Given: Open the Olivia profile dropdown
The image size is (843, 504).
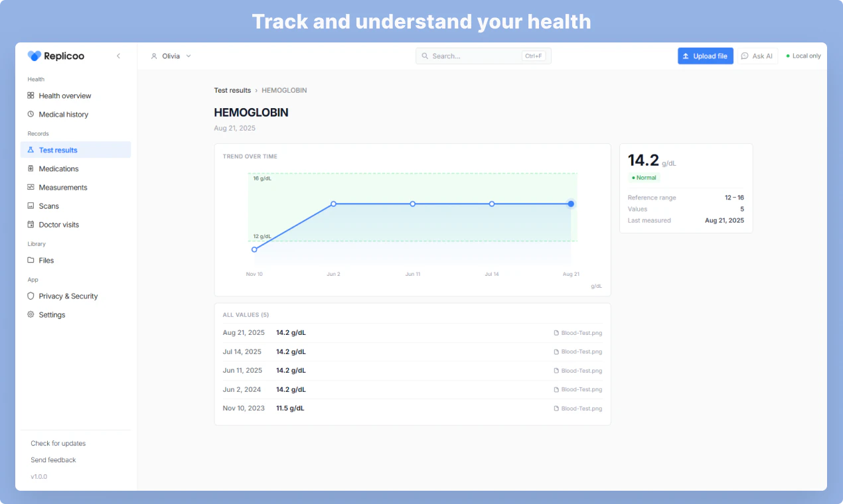Looking at the screenshot, I should [x=171, y=56].
